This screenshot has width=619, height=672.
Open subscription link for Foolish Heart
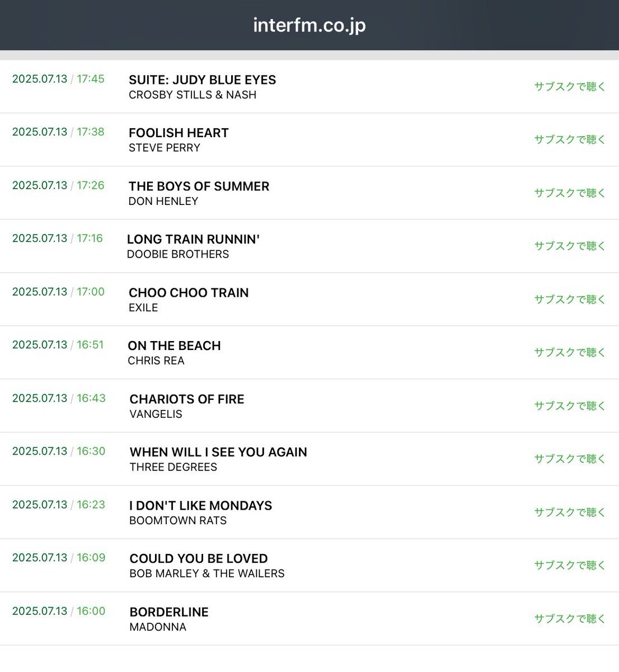point(570,139)
